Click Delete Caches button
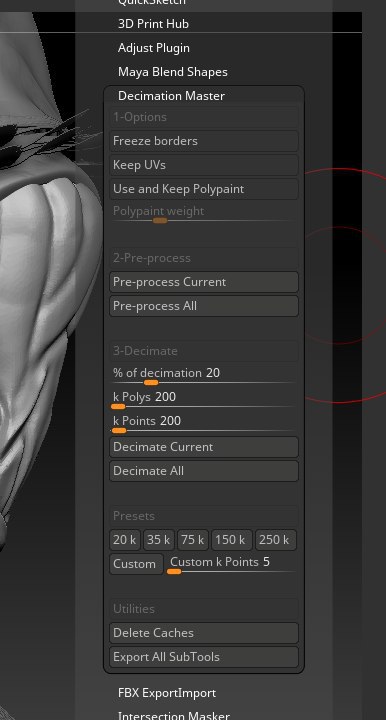 [x=204, y=633]
